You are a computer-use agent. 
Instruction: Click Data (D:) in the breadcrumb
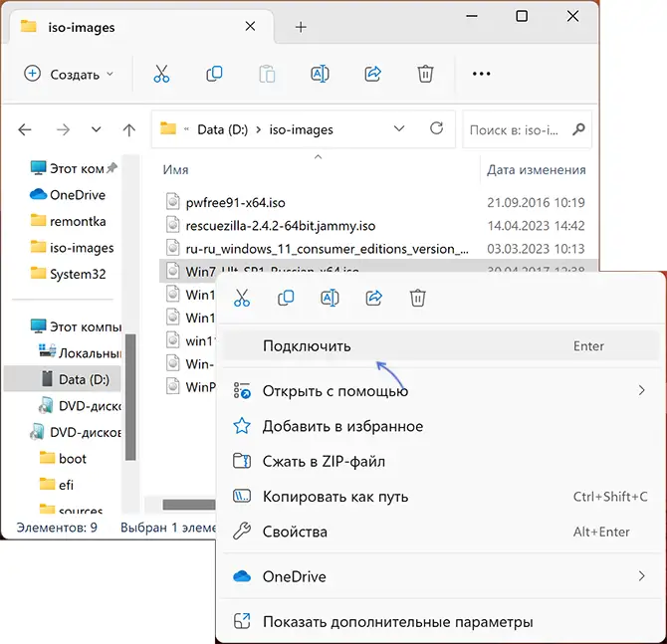click(222, 129)
